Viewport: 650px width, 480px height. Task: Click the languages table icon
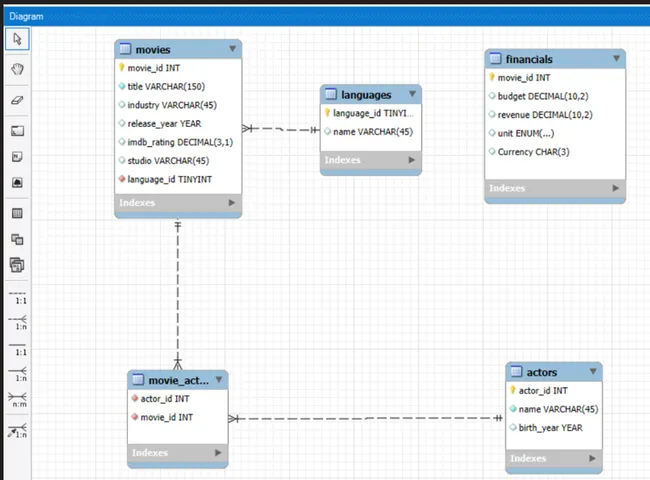pos(331,94)
